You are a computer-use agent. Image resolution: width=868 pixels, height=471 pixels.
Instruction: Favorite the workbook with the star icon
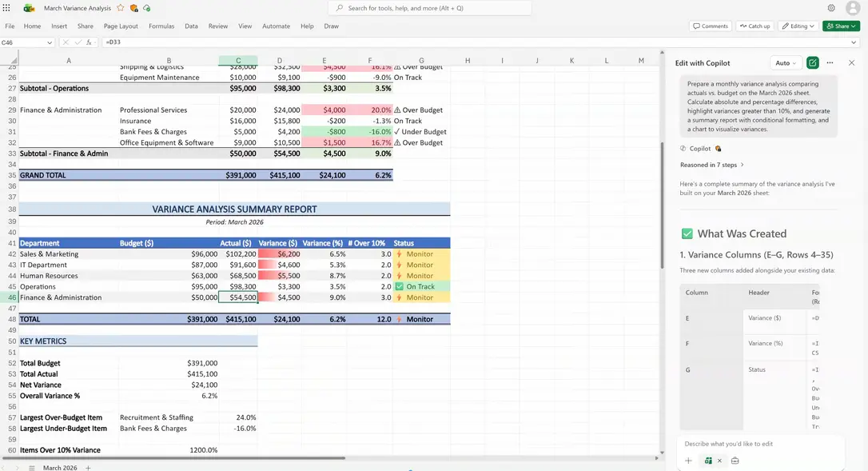point(121,8)
